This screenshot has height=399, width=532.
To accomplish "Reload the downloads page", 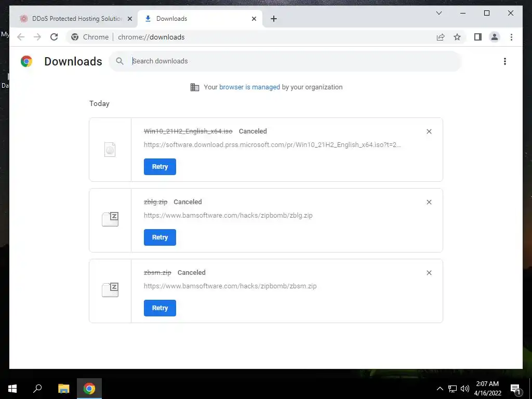I will pos(54,37).
